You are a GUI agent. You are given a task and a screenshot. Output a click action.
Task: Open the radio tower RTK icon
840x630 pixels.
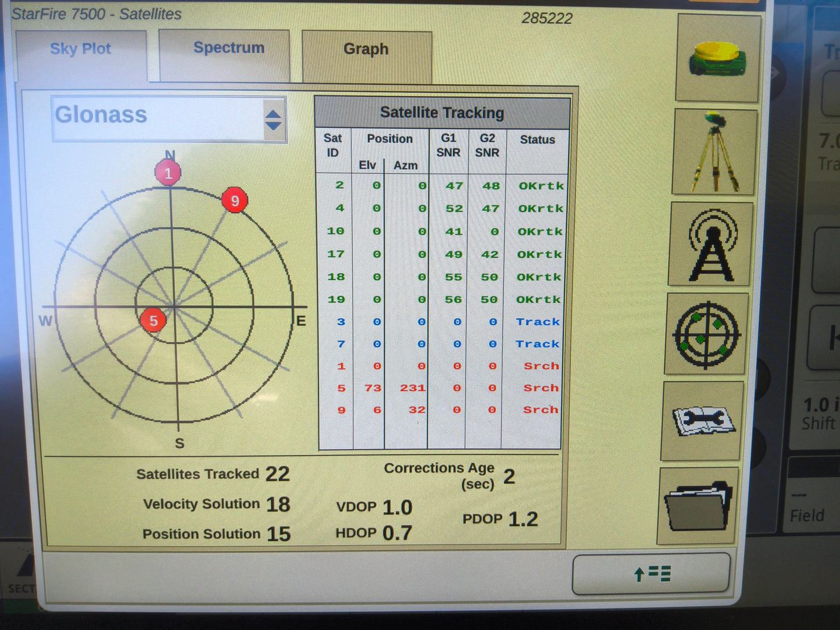tap(711, 244)
